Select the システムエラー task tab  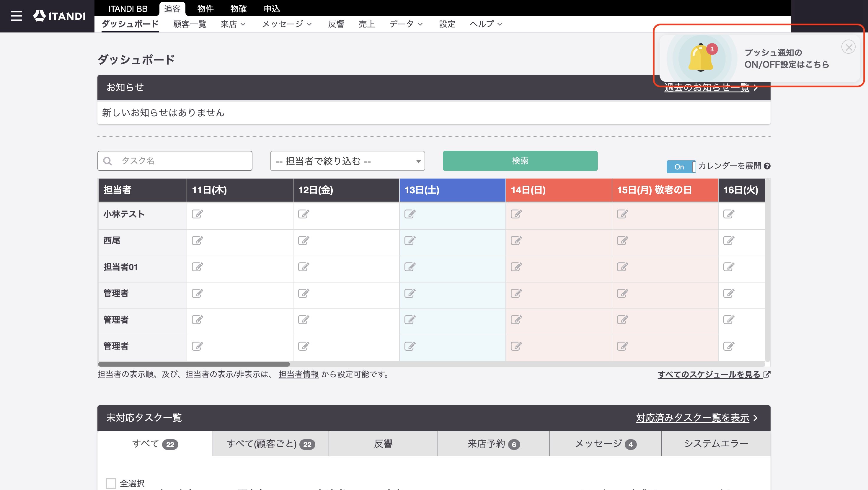pos(716,444)
